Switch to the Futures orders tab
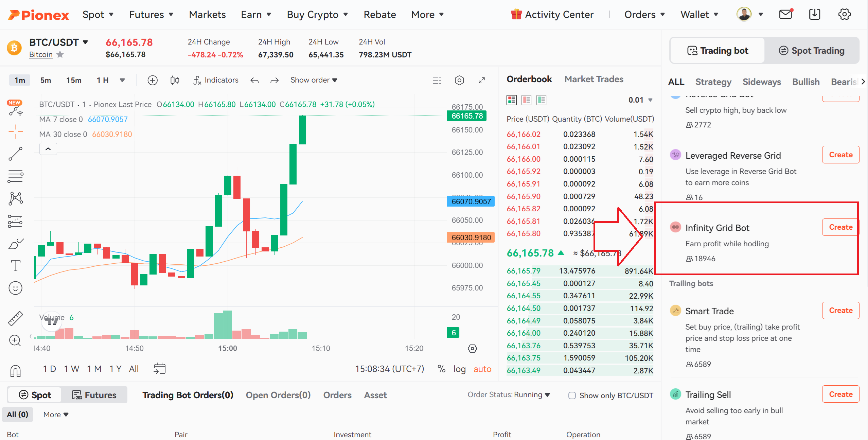Viewport: 868px width, 440px height. click(94, 395)
